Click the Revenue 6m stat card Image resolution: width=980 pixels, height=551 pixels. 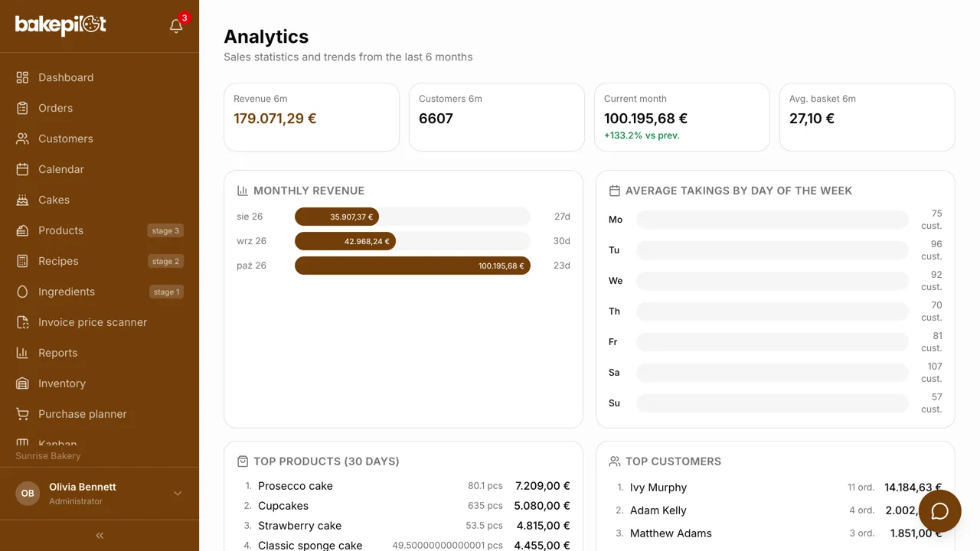pos(312,117)
